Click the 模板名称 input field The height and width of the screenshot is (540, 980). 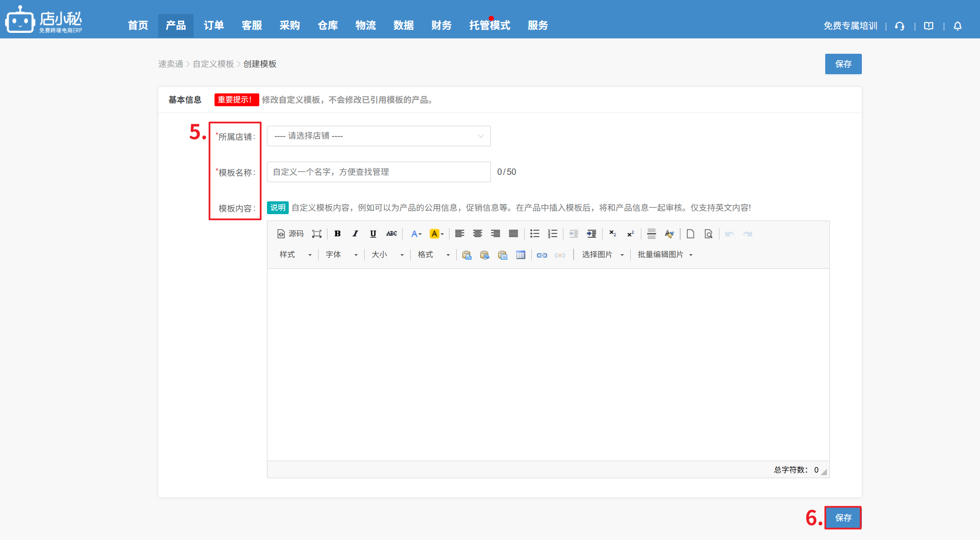(378, 172)
